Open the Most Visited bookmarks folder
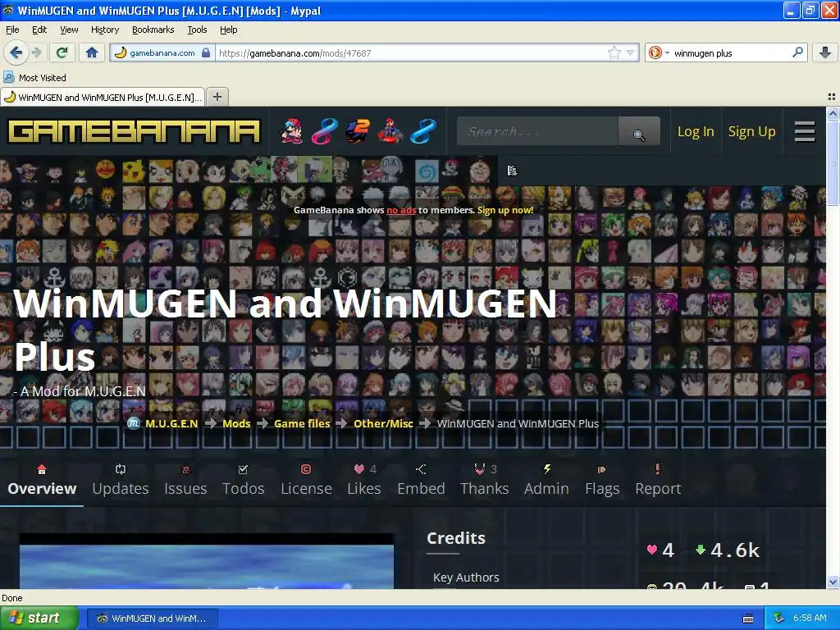The image size is (840, 630). tap(34, 78)
